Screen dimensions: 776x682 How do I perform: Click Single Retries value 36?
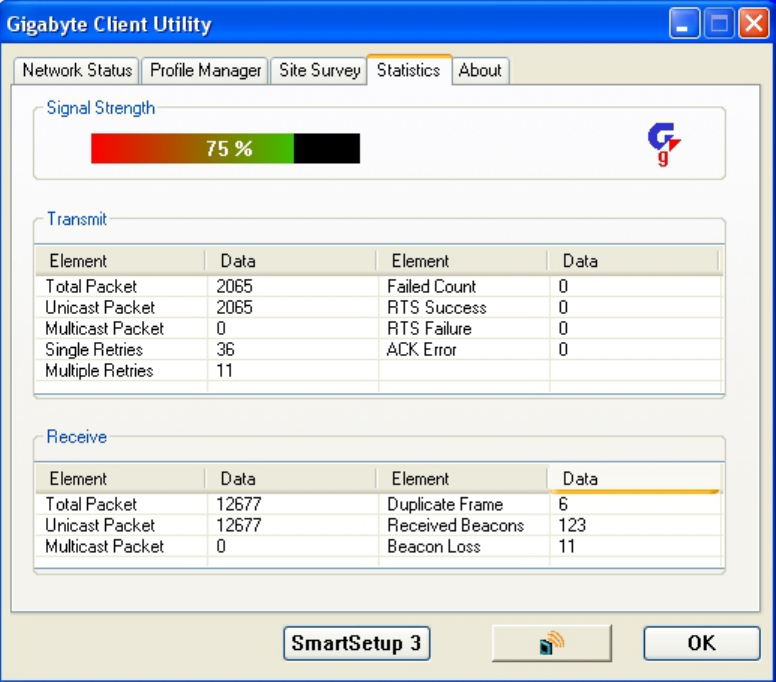coord(225,349)
